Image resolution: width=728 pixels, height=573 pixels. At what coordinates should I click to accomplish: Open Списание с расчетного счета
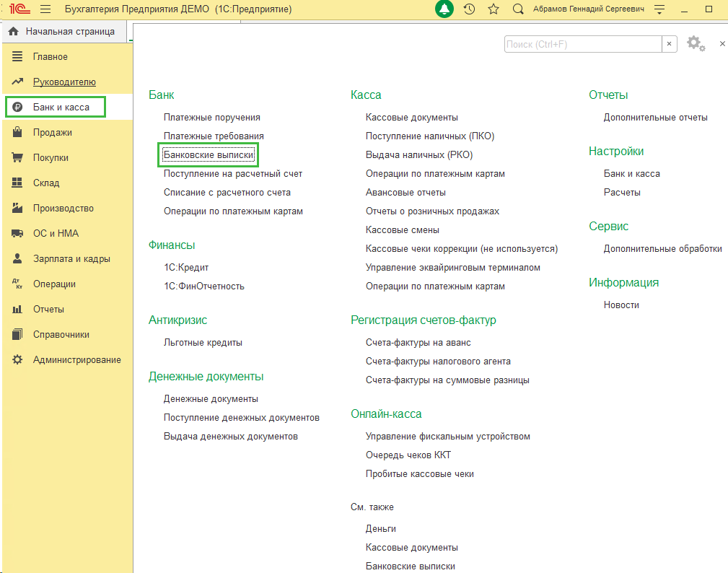[x=227, y=192]
